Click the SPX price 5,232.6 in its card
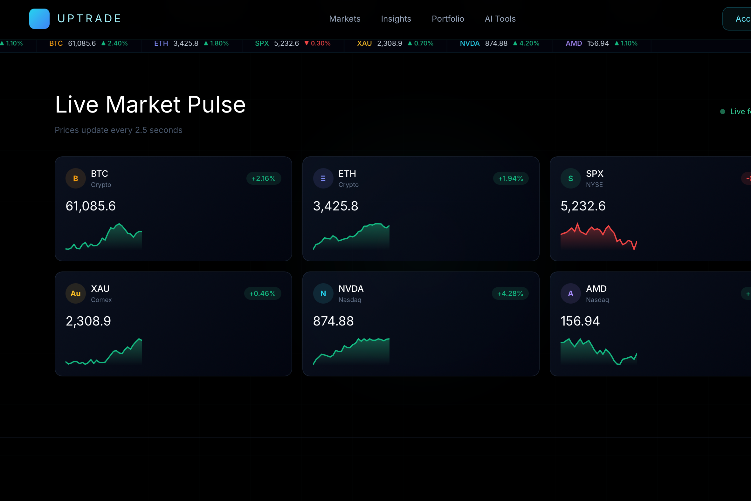The image size is (751, 501). (x=583, y=206)
